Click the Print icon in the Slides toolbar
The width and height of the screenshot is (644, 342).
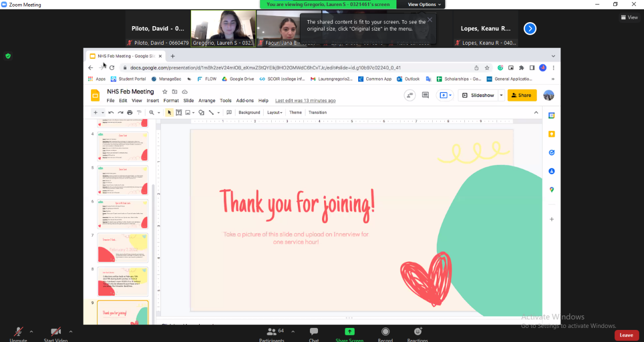click(x=129, y=113)
